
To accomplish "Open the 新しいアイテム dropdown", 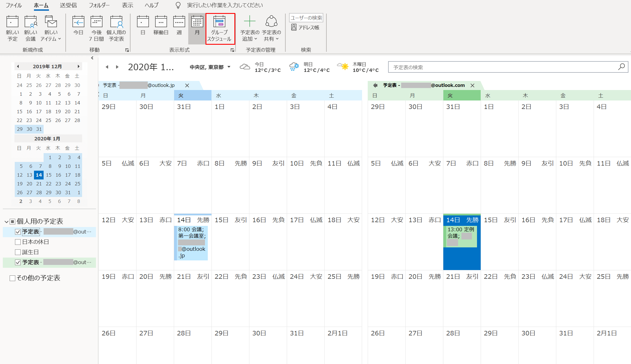I will coord(51,28).
